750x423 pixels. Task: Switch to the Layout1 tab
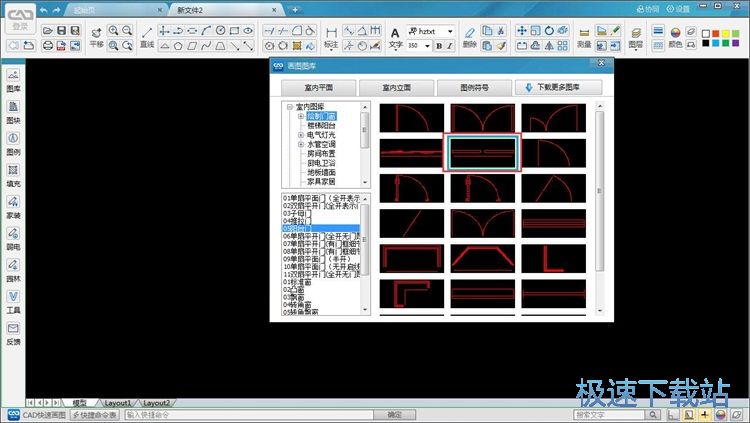click(x=118, y=402)
